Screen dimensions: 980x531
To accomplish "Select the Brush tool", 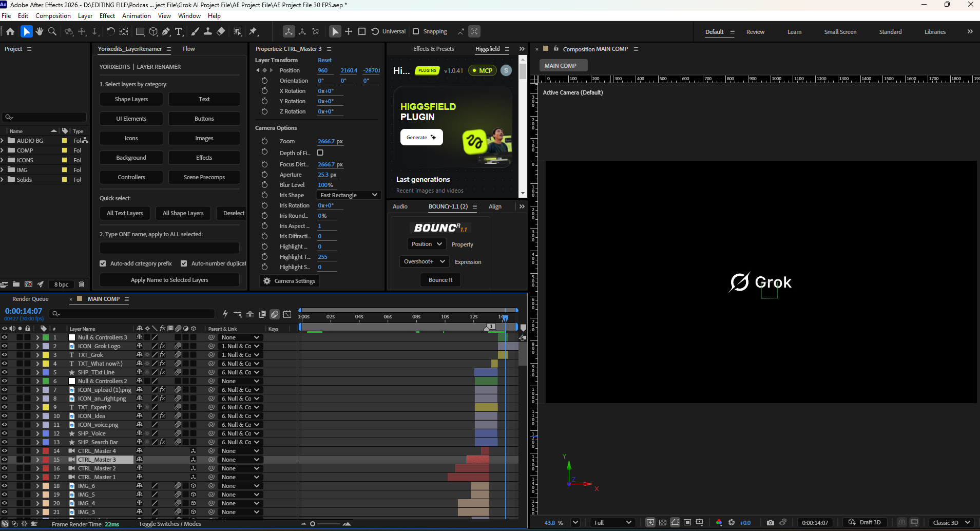I will click(x=195, y=31).
